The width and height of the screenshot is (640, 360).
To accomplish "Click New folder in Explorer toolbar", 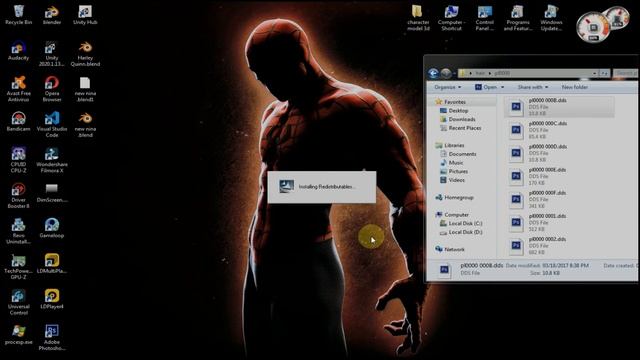I will tap(574, 87).
